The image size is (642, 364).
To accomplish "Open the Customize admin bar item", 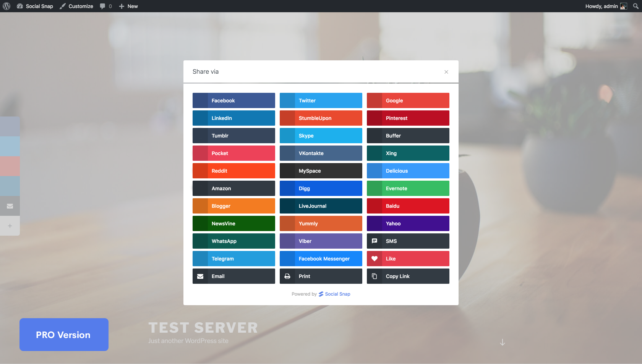I will (76, 6).
